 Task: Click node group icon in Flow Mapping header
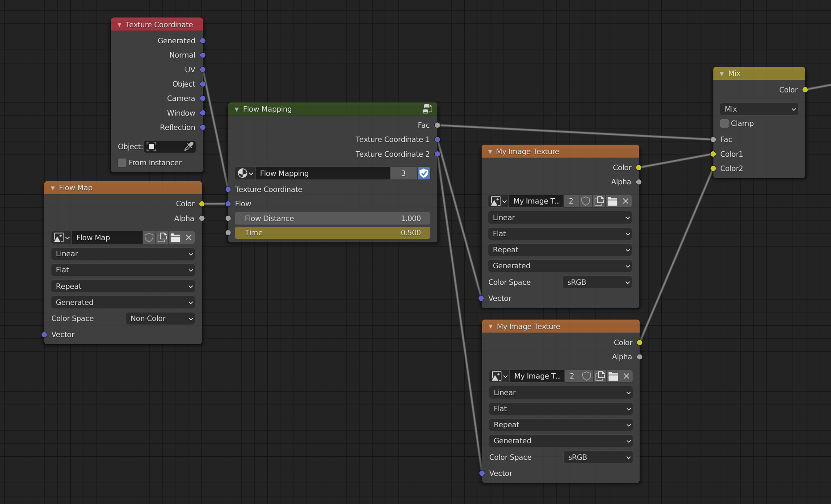[427, 108]
